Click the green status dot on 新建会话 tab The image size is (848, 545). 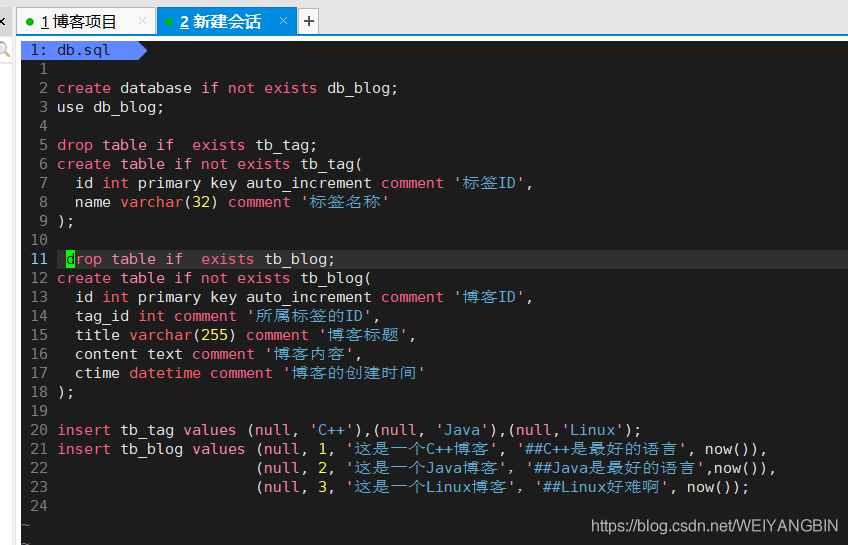pyautogui.click(x=169, y=22)
